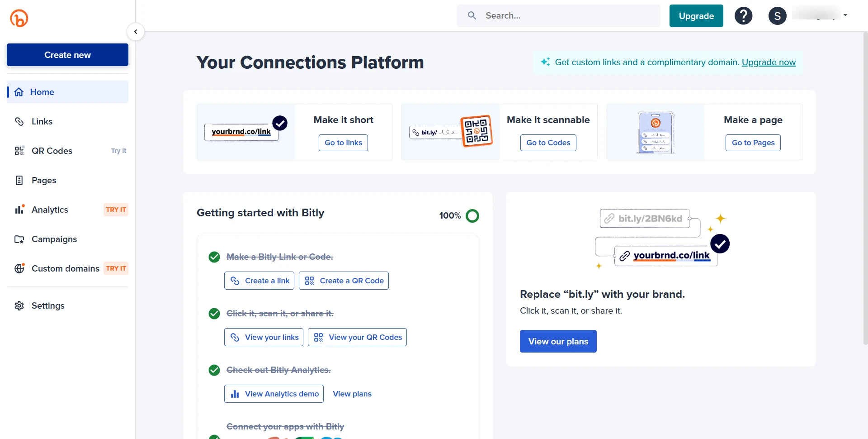Open the Links section from the sidebar
The image size is (868, 439).
pos(42,121)
